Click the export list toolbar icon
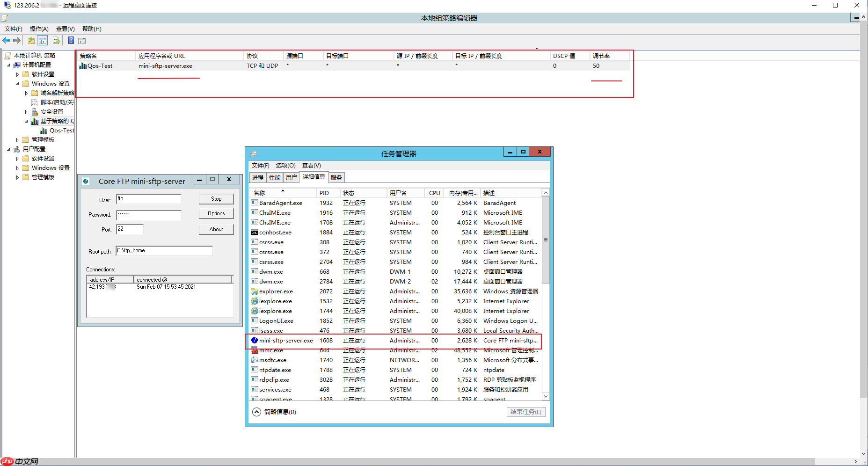This screenshot has width=868, height=466. [x=57, y=41]
